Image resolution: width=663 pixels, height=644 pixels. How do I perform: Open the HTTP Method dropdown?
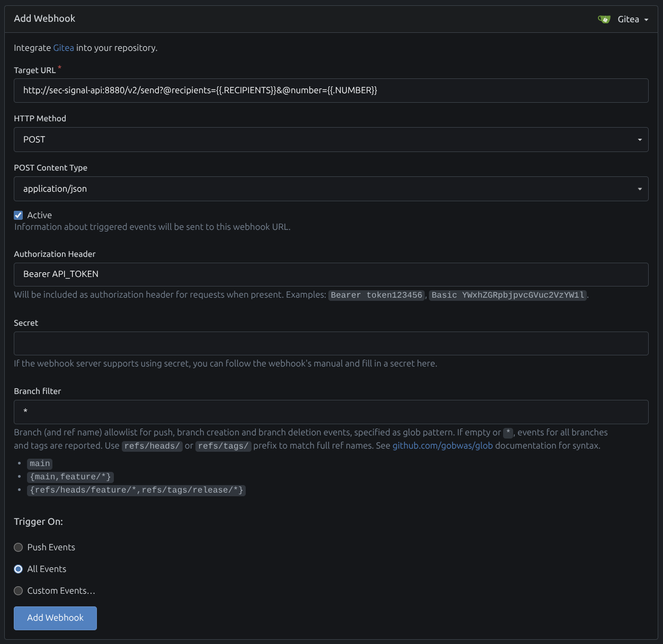point(331,139)
